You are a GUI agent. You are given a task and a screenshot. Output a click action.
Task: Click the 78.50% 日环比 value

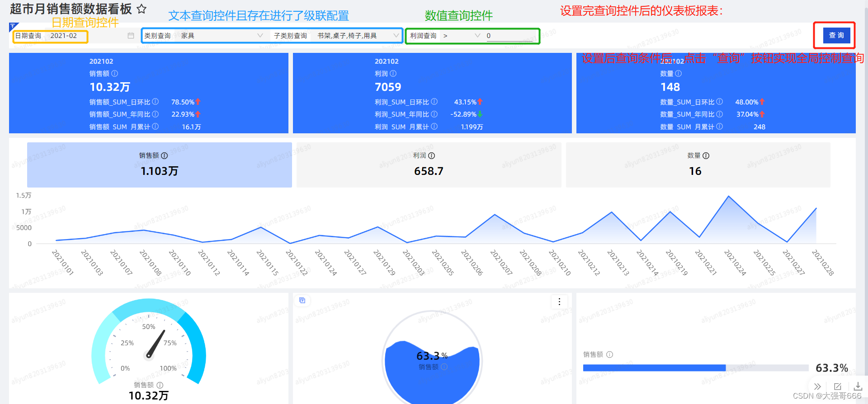pyautogui.click(x=183, y=102)
